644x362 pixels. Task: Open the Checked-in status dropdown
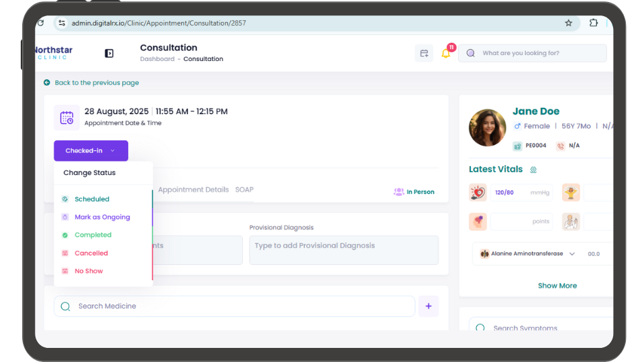[91, 151]
